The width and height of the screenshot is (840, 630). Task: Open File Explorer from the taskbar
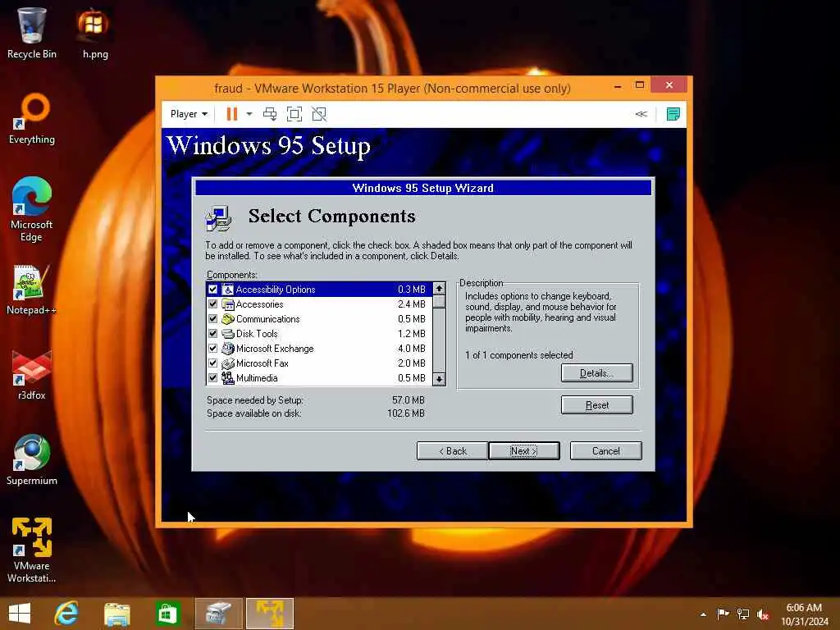coord(117,614)
